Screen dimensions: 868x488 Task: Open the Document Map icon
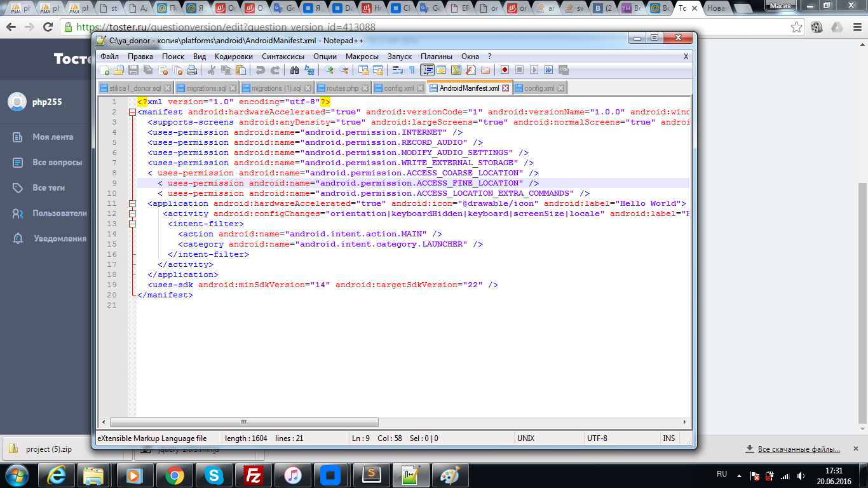tap(456, 70)
